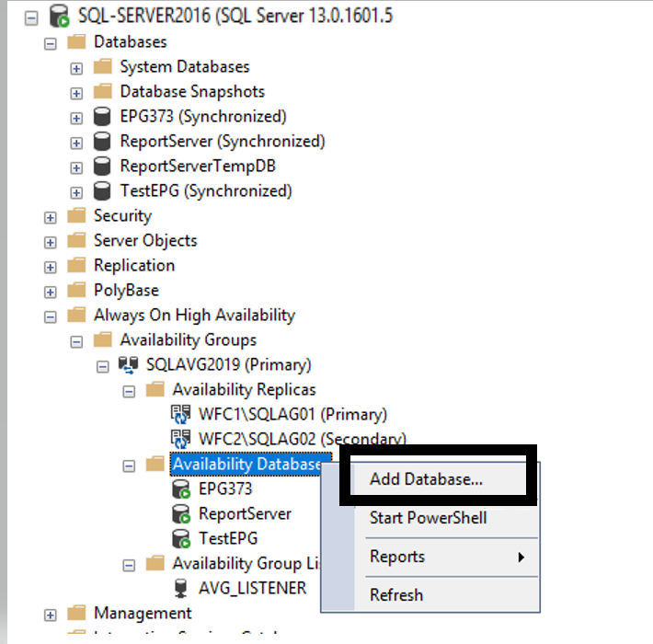Click the TestEPG availability database icon

(x=182, y=538)
